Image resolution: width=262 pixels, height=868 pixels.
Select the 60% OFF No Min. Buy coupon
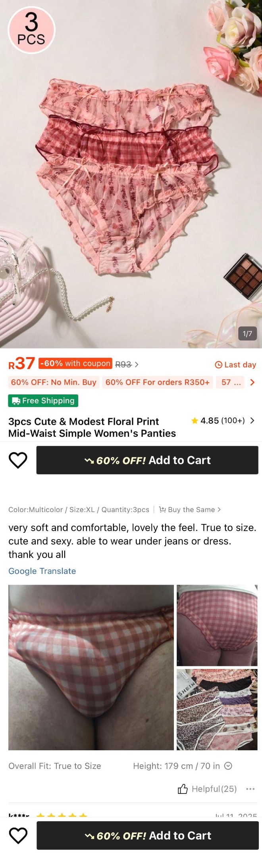coord(54,382)
